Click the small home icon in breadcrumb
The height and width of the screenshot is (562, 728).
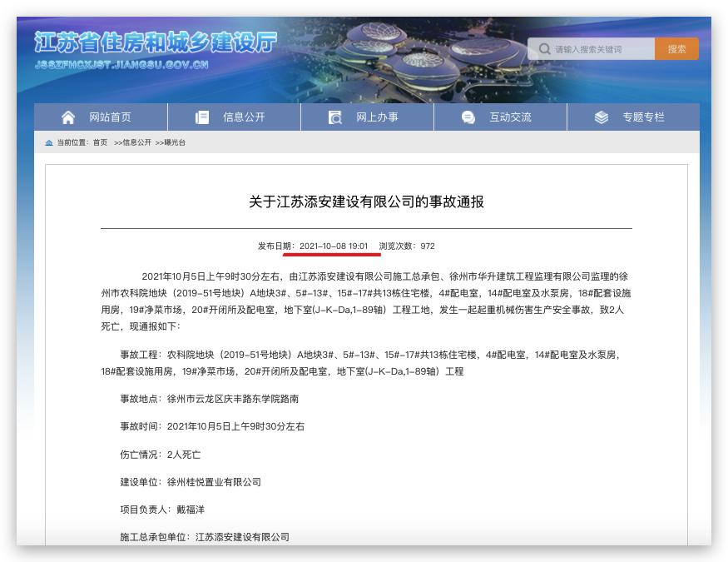point(49,142)
